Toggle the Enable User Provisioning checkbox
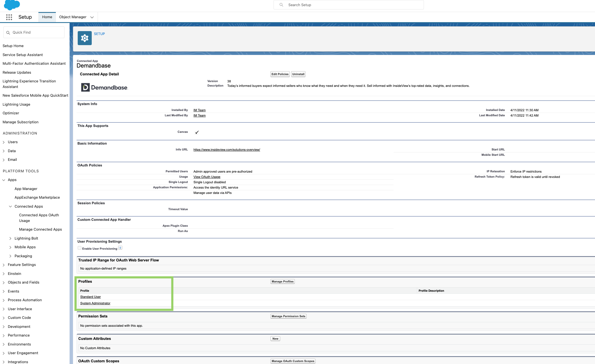 pyautogui.click(x=79, y=248)
